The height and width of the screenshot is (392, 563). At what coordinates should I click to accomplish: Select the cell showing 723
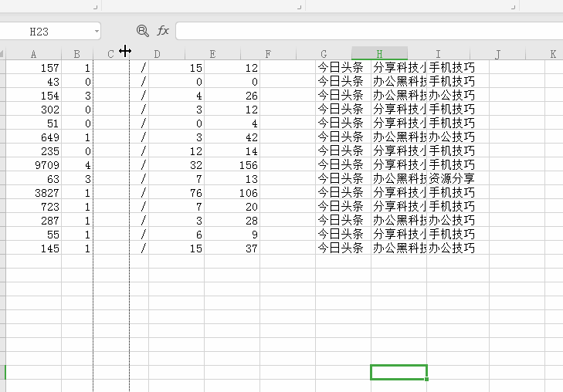[33, 207]
